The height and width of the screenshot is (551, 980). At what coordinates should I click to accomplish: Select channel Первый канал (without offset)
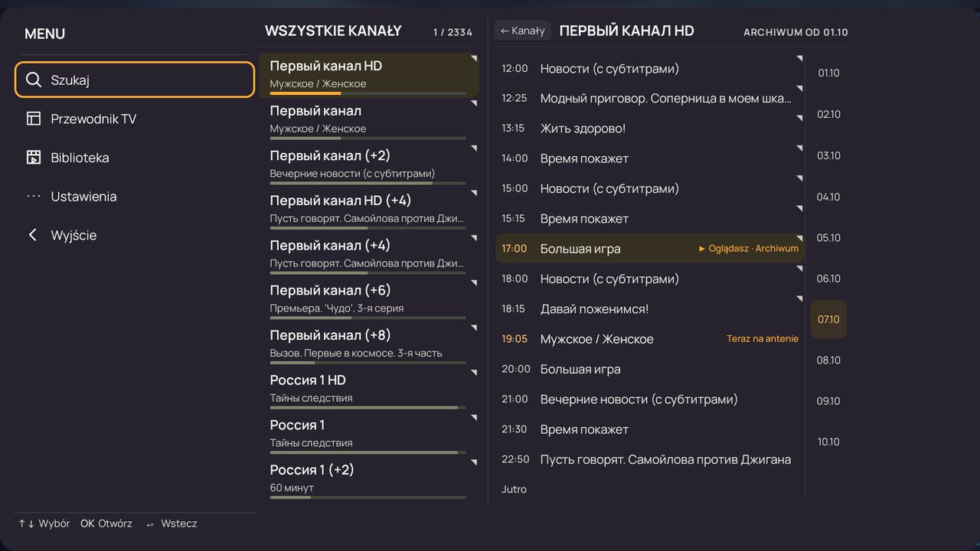[x=369, y=120]
